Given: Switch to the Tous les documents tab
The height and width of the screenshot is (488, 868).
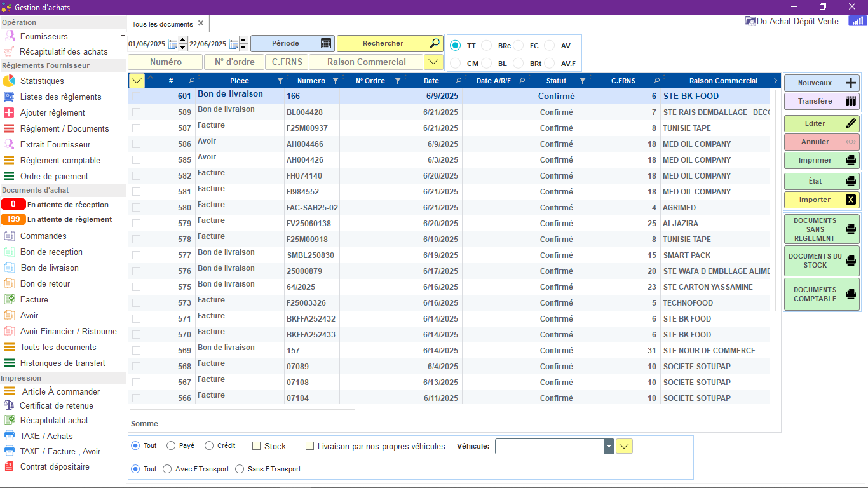Looking at the screenshot, I should click(162, 24).
